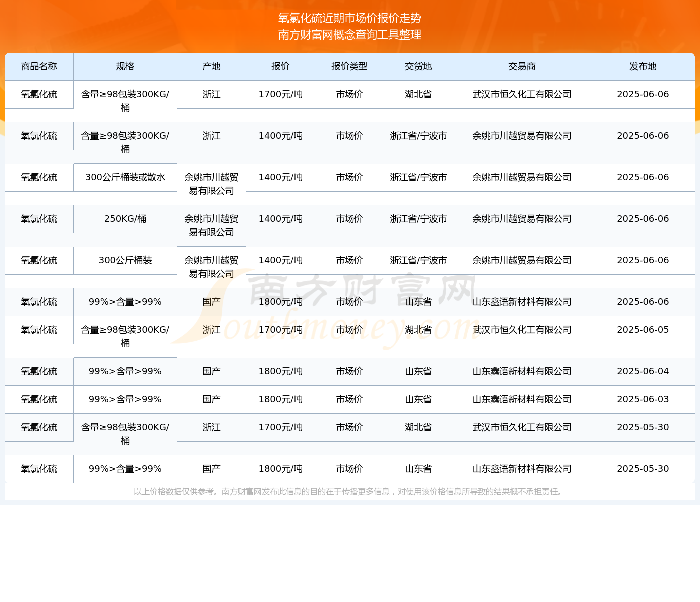700x602 pixels.
Task: Click the 商品名称 column header
Action: click(39, 66)
